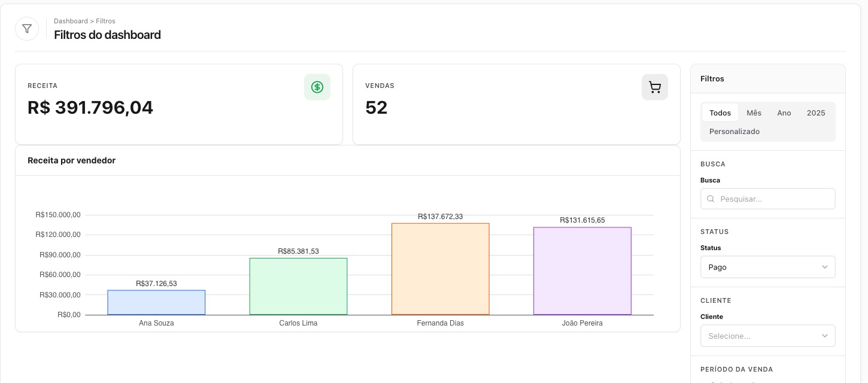868x383 pixels.
Task: Click the green dollar revenue icon
Action: click(x=317, y=87)
